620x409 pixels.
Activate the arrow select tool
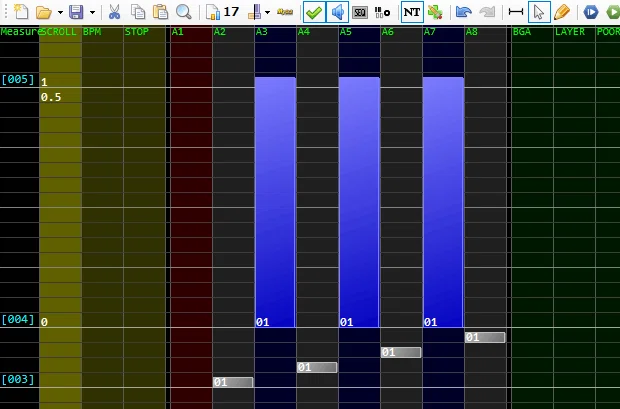(x=539, y=12)
